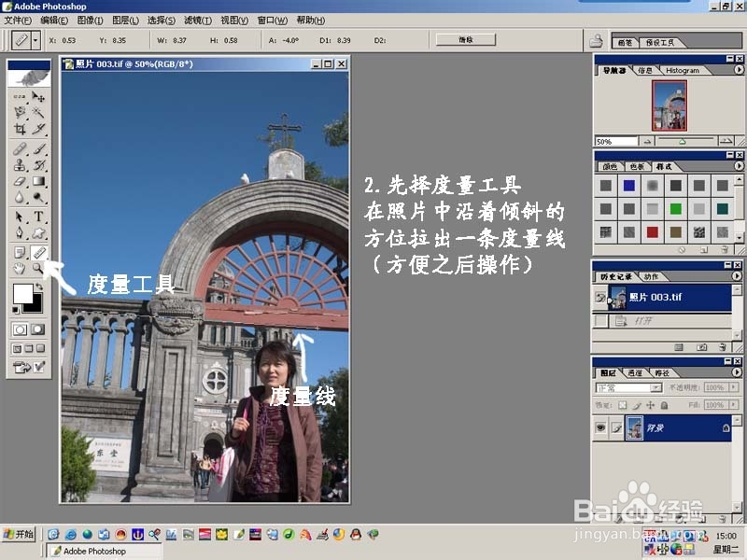Open the layer opacity arrow dropdown
The height and width of the screenshot is (560, 747).
pyautogui.click(x=734, y=387)
